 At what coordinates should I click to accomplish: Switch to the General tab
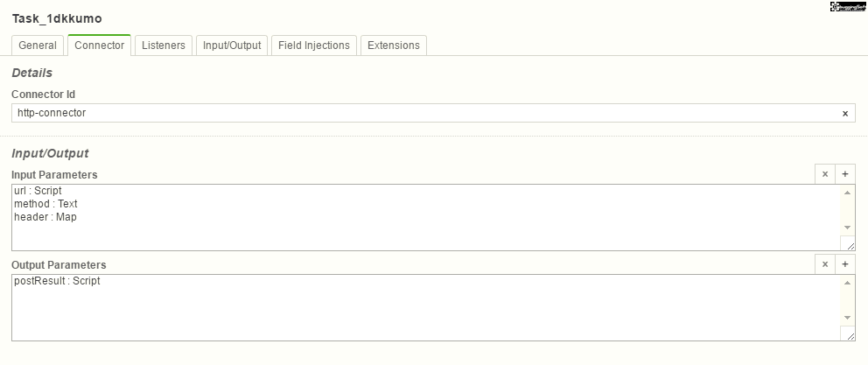pyautogui.click(x=38, y=46)
